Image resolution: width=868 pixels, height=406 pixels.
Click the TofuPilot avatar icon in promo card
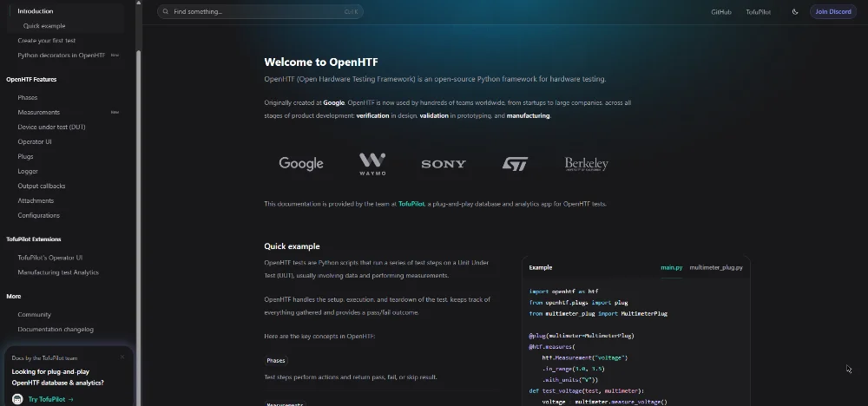[x=18, y=399]
